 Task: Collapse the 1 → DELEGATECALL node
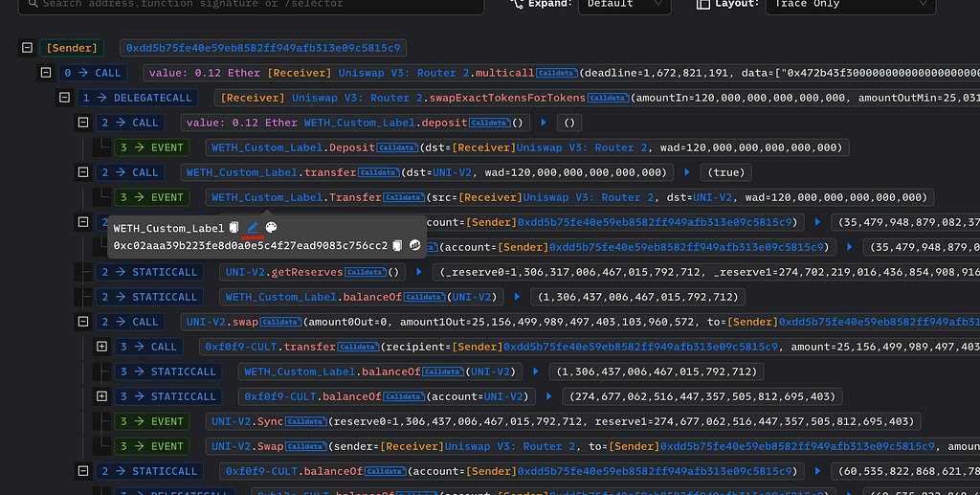point(64,98)
